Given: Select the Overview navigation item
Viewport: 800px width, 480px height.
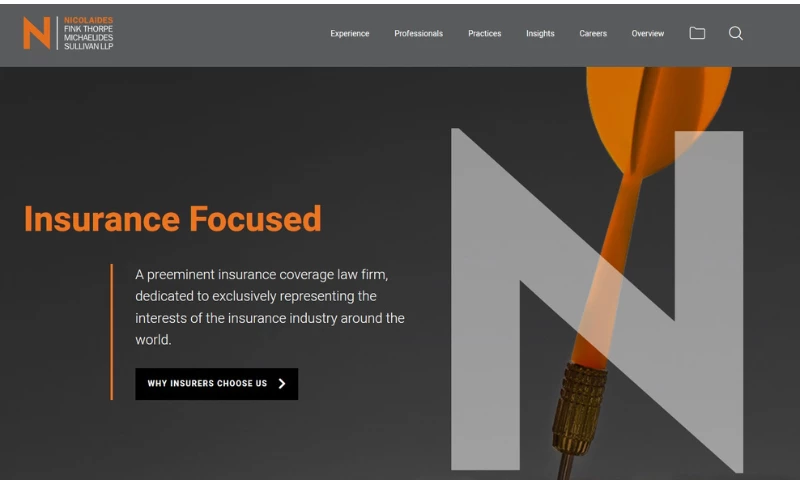Looking at the screenshot, I should [x=647, y=34].
